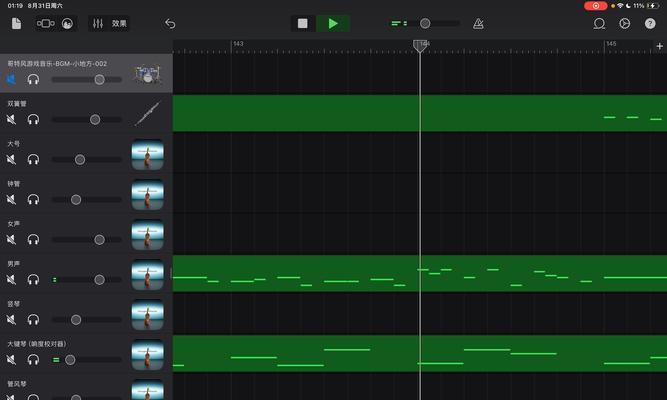Switch to tracks view button

[x=46, y=23]
